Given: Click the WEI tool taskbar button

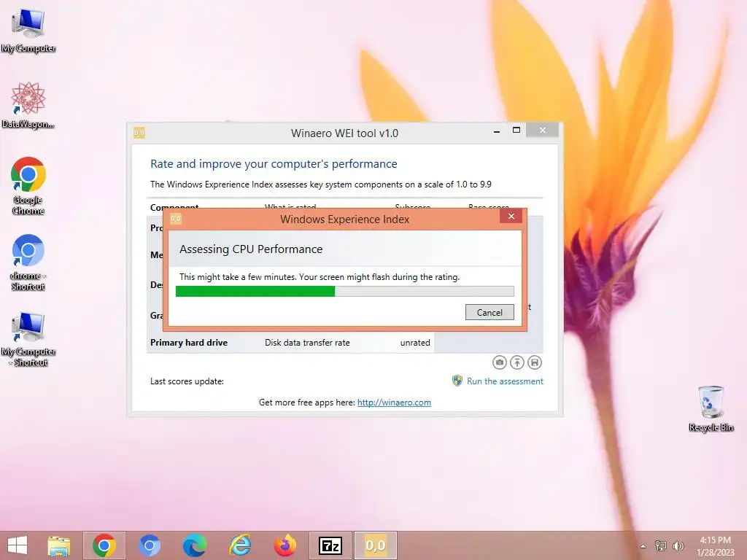Looking at the screenshot, I should [x=376, y=545].
